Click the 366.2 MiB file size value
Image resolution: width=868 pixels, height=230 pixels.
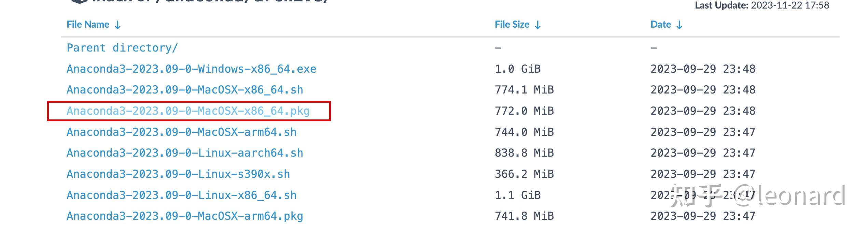524,174
